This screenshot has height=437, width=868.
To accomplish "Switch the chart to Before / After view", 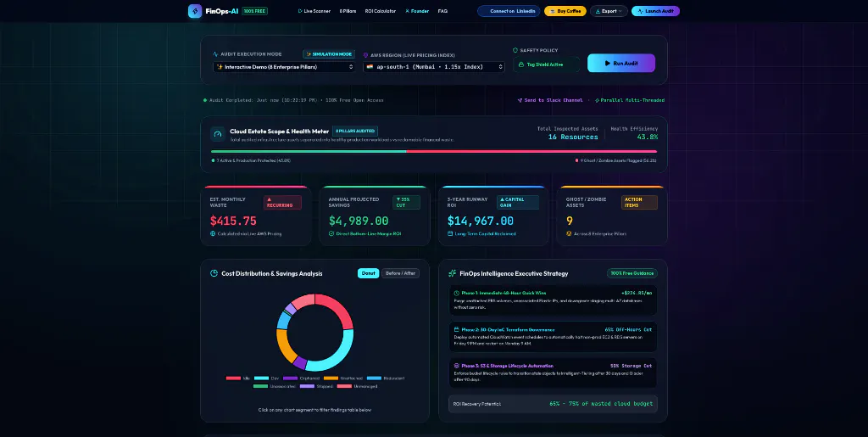I will pyautogui.click(x=400, y=273).
